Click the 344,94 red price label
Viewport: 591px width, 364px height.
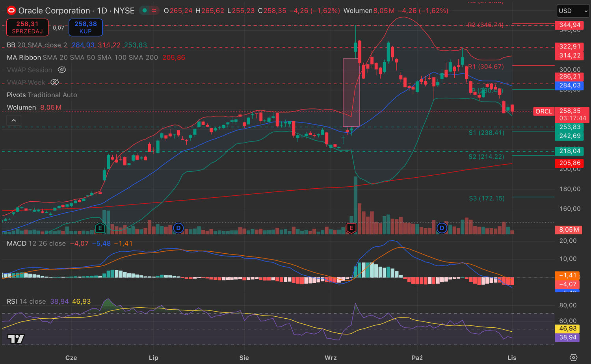tap(570, 25)
